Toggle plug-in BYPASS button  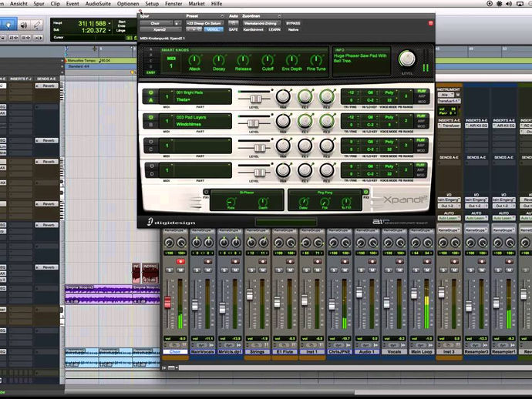[x=293, y=23]
